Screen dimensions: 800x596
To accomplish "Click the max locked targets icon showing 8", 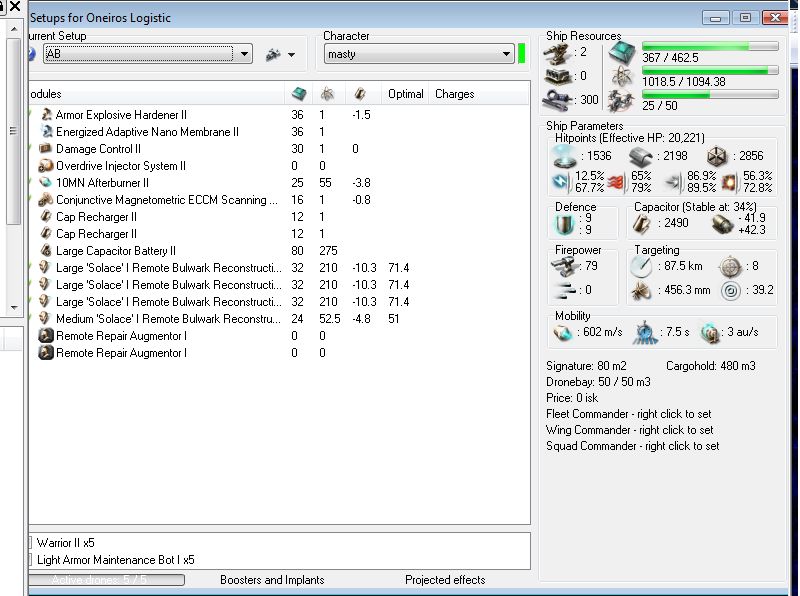I will tap(730, 266).
